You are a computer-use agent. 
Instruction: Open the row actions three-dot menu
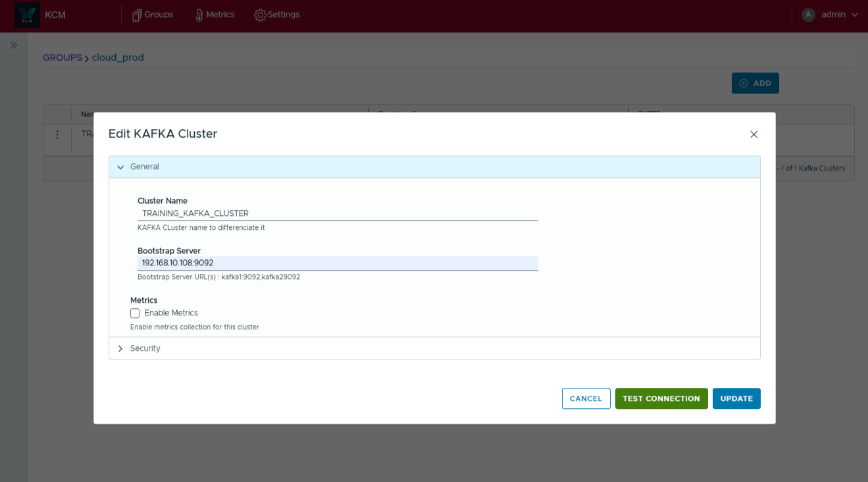tap(57, 134)
